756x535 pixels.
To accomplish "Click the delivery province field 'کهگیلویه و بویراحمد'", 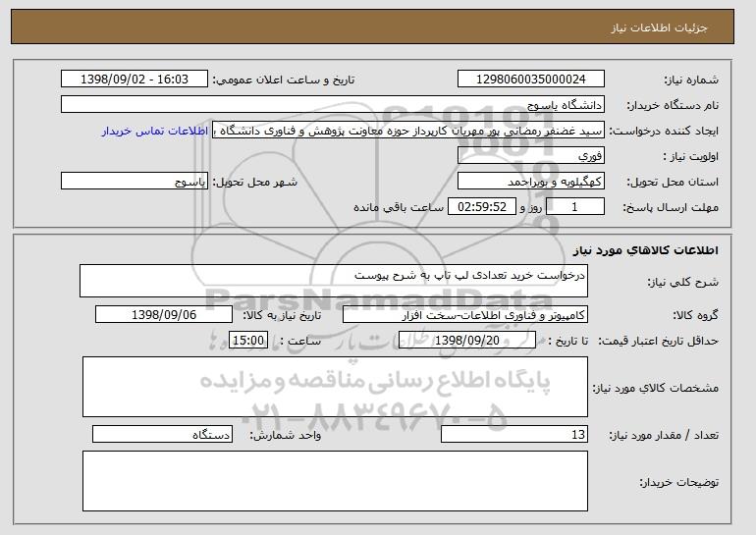I will [531, 182].
